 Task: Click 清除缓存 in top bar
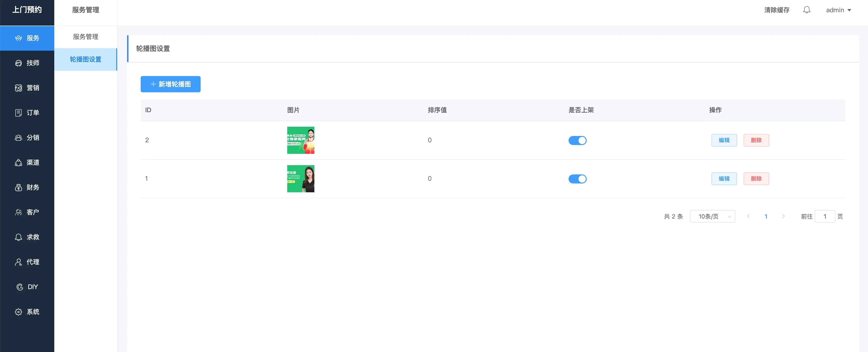tap(777, 10)
